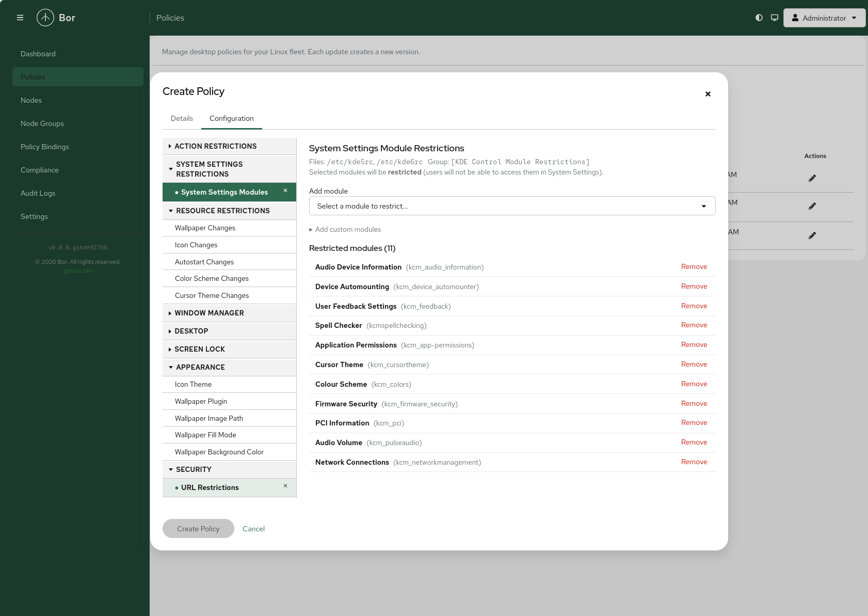Remove System Settings Modules with its x
Screen dimensions: 868x616
tap(285, 191)
